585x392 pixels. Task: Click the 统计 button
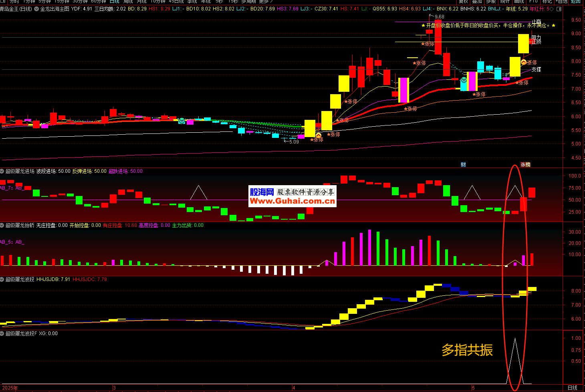click(x=505, y=2)
